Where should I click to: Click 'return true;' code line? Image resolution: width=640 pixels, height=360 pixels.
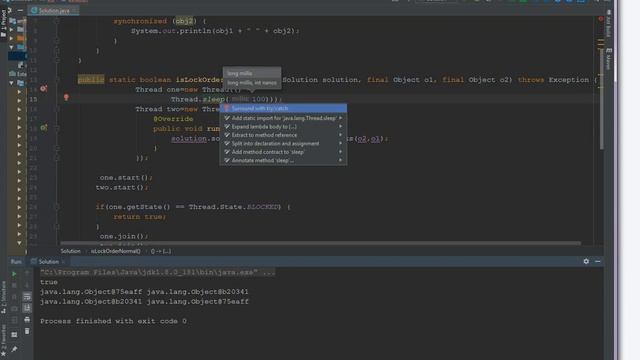tap(140, 217)
